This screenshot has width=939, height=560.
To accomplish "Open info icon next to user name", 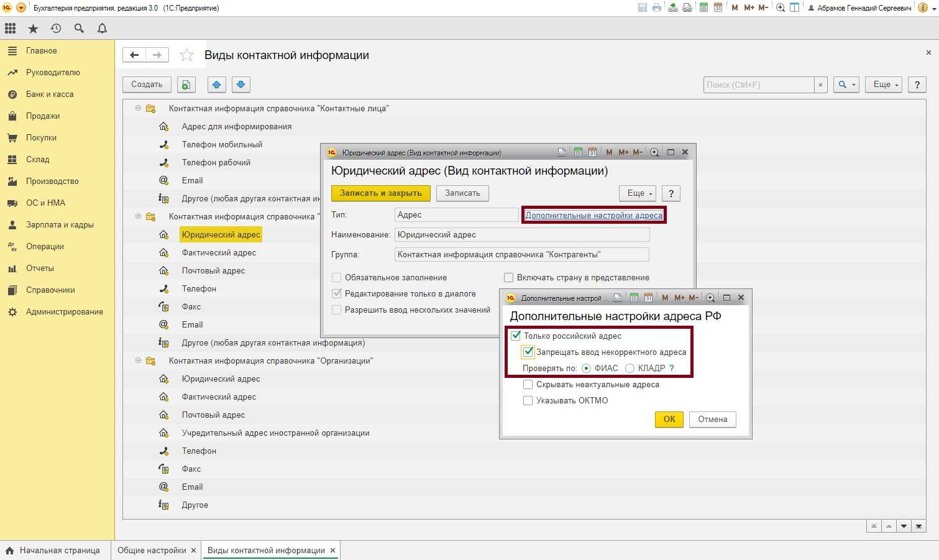I will pos(923,8).
